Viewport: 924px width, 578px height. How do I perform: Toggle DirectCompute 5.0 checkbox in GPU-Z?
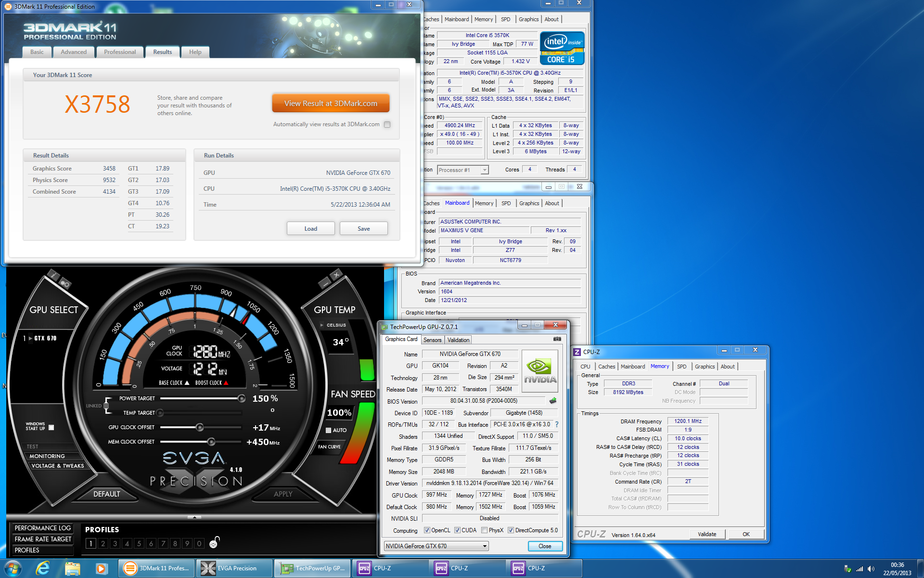(x=511, y=530)
